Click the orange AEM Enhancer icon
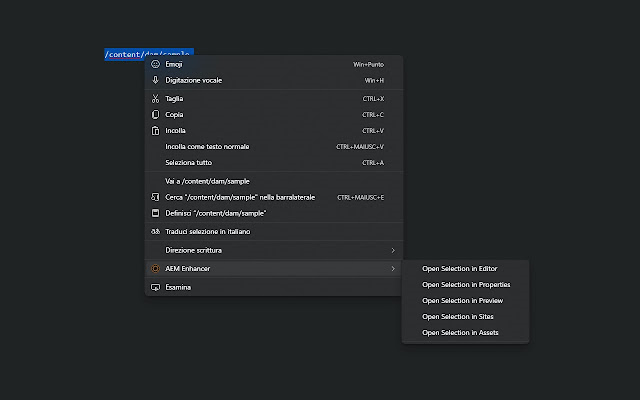640x400 pixels. [x=155, y=268]
